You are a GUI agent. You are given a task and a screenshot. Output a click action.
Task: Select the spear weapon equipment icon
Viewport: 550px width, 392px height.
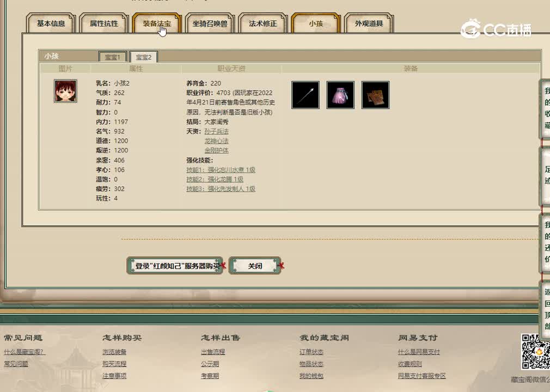pos(305,95)
